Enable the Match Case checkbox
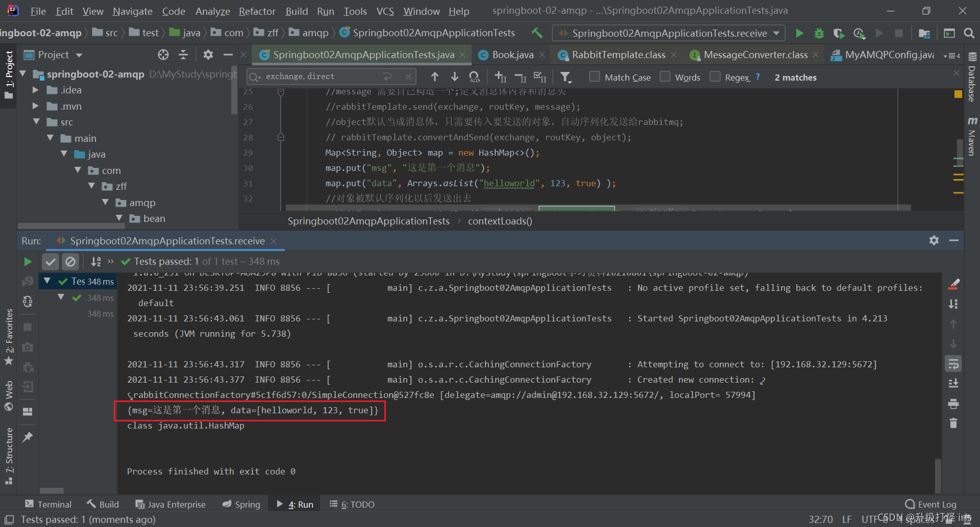The image size is (980, 527). tap(594, 77)
